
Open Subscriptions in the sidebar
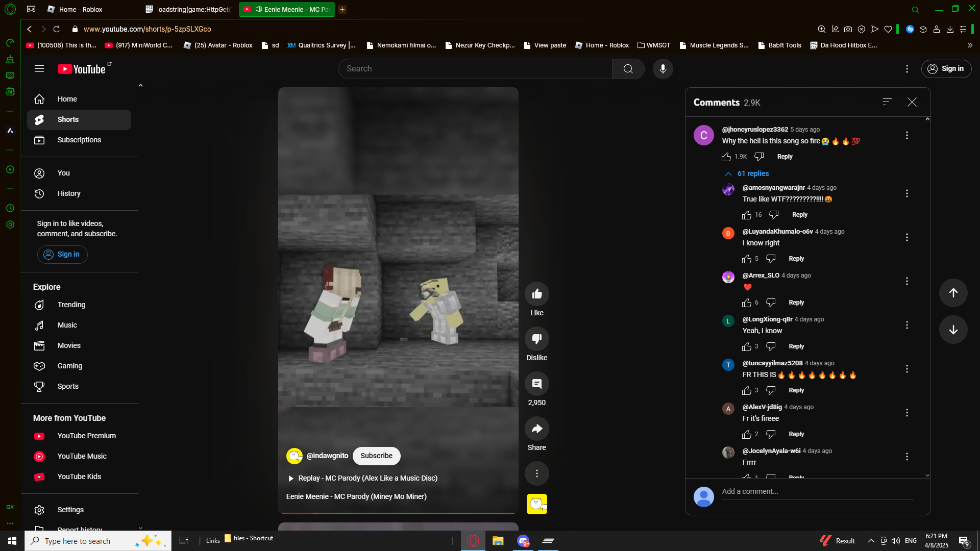click(79, 140)
